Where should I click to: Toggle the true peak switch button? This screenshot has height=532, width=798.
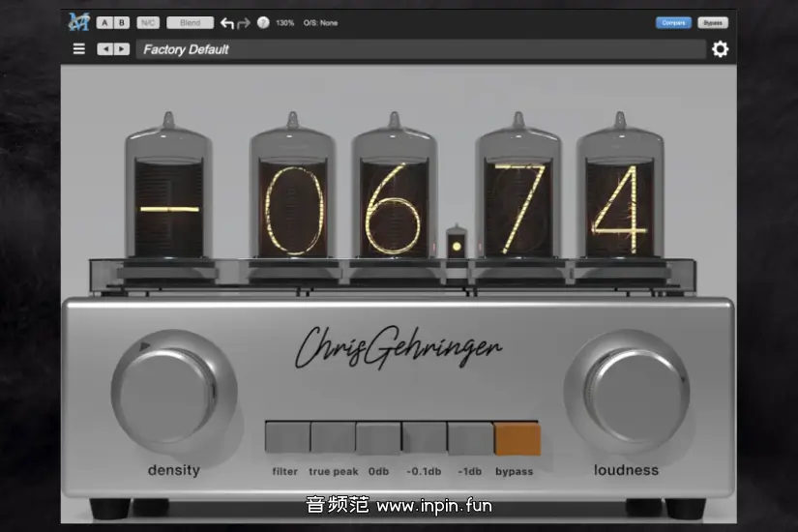333,437
